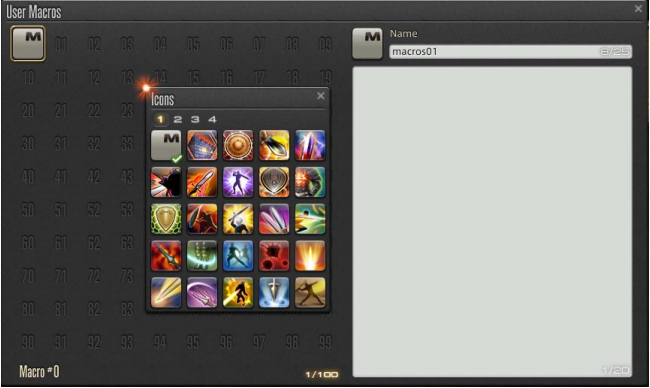Choose the red blade with blue lightning icon
This screenshot has width=650, height=388.
click(310, 146)
